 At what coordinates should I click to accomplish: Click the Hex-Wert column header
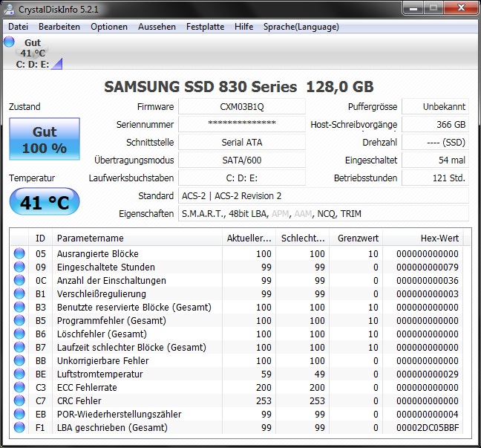point(423,238)
